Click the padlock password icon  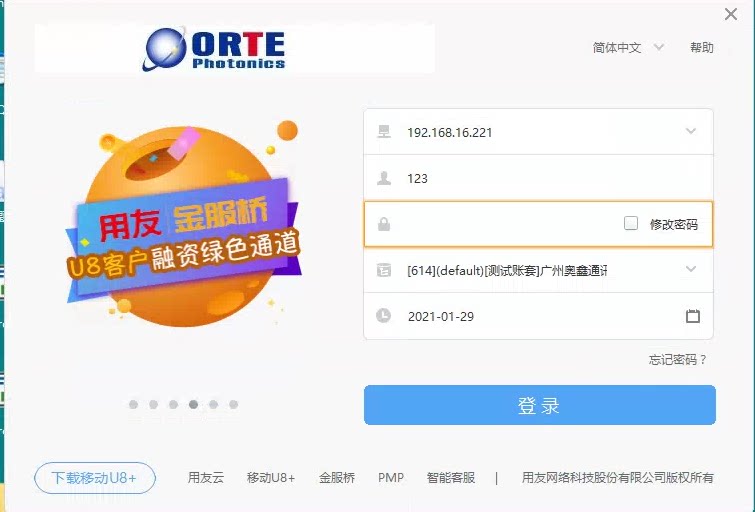tap(384, 224)
